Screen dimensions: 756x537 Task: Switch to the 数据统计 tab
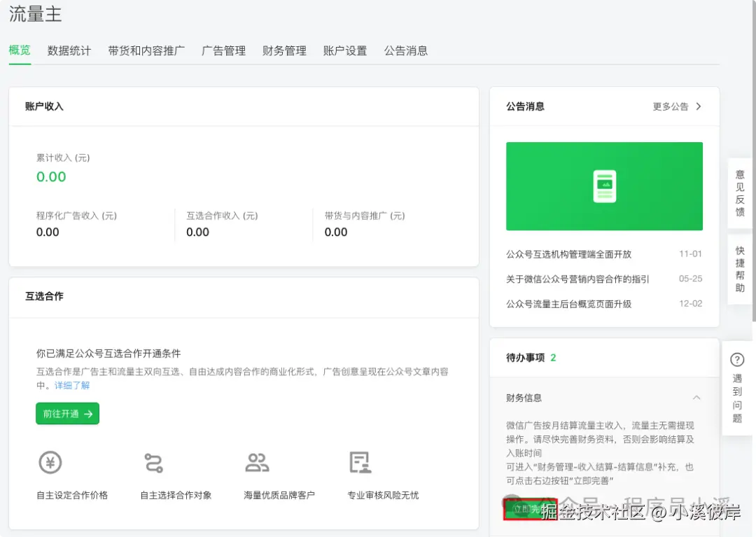point(69,50)
